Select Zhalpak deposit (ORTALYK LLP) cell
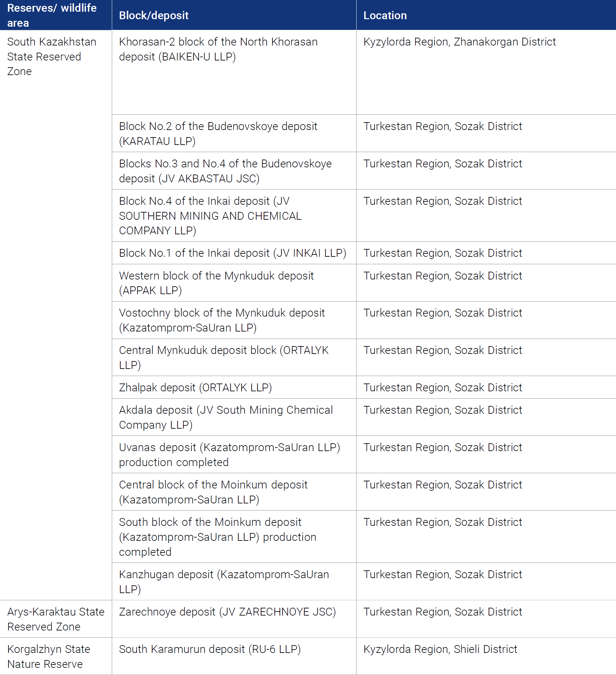Viewport: 616px width, 675px height. (x=234, y=387)
